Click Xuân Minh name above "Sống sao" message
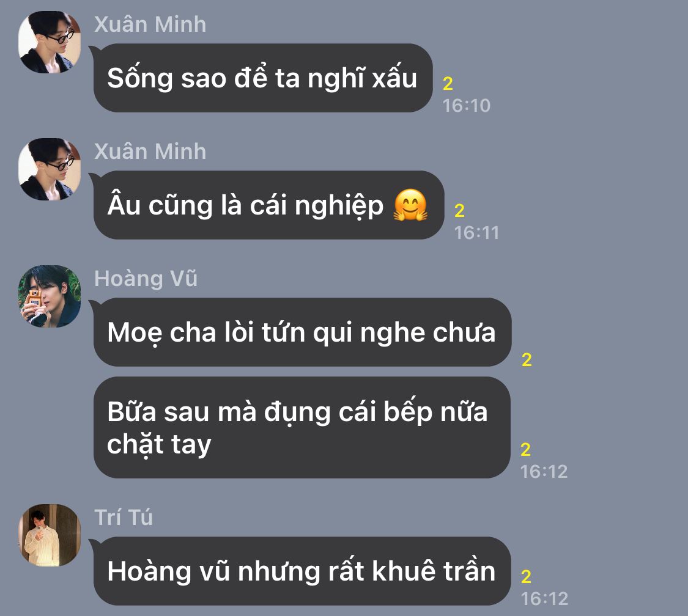This screenshot has height=616, width=688. 150,24
